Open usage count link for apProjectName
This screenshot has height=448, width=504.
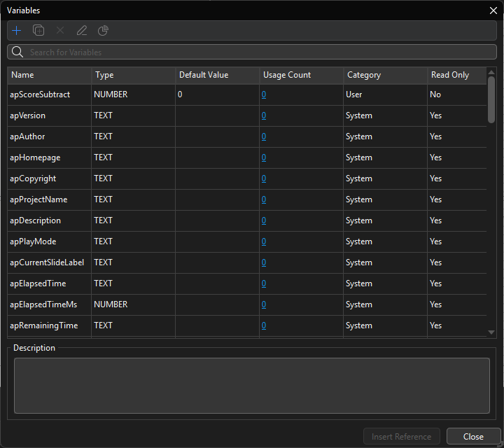coord(264,199)
